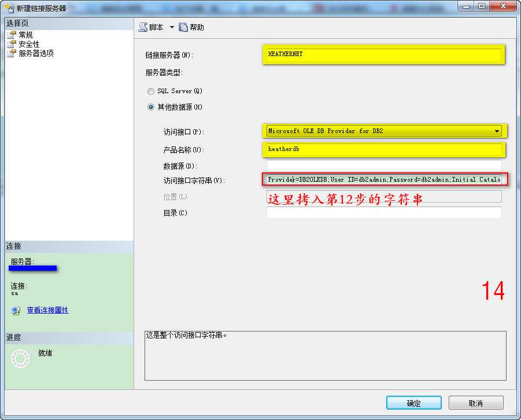Click the new linked server title icon

[x=9, y=8]
